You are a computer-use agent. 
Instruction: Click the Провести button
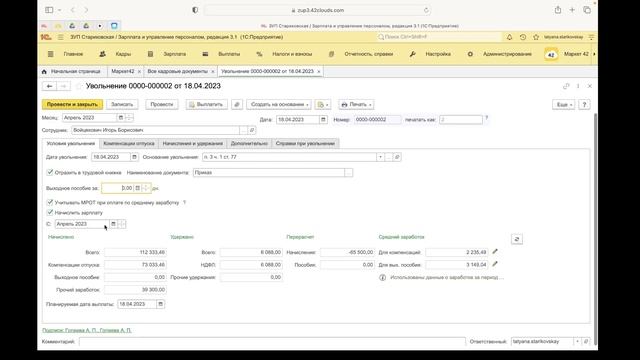pyautogui.click(x=162, y=104)
